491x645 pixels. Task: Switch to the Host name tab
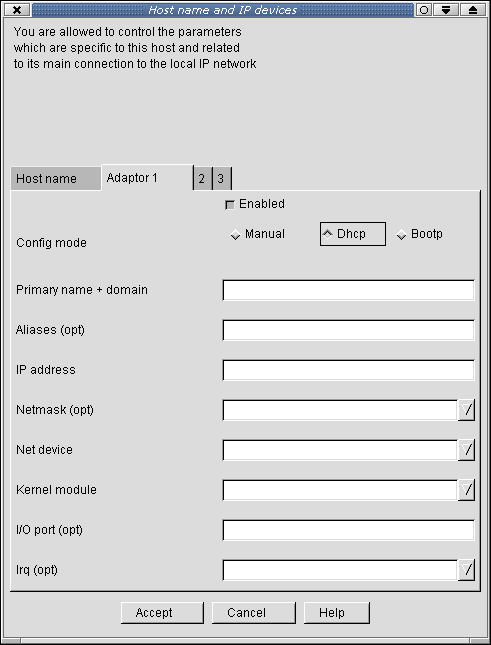[56, 179]
